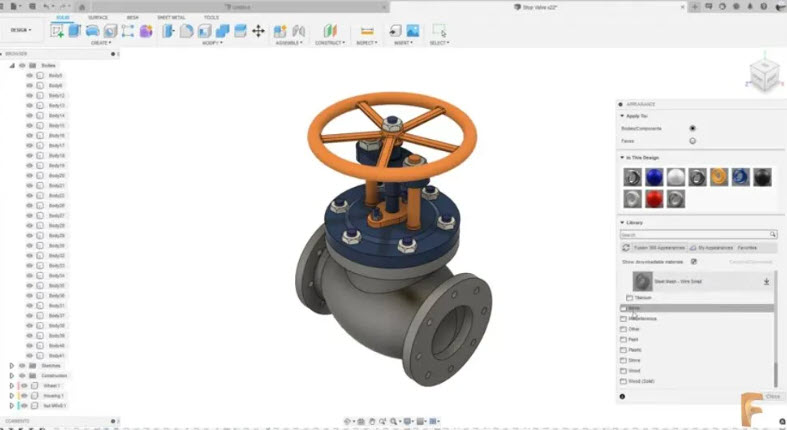Select the Bodies/Components radio button
This screenshot has height=430, width=787.
692,128
